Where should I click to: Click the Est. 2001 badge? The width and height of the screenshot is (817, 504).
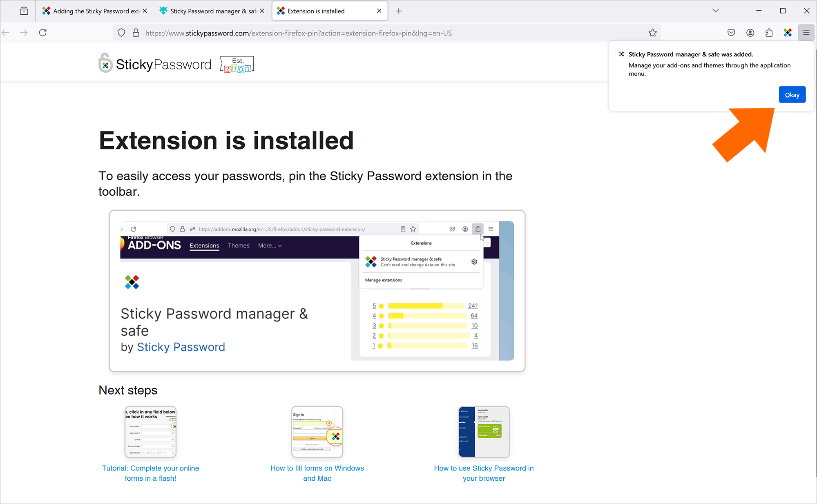pyautogui.click(x=237, y=65)
